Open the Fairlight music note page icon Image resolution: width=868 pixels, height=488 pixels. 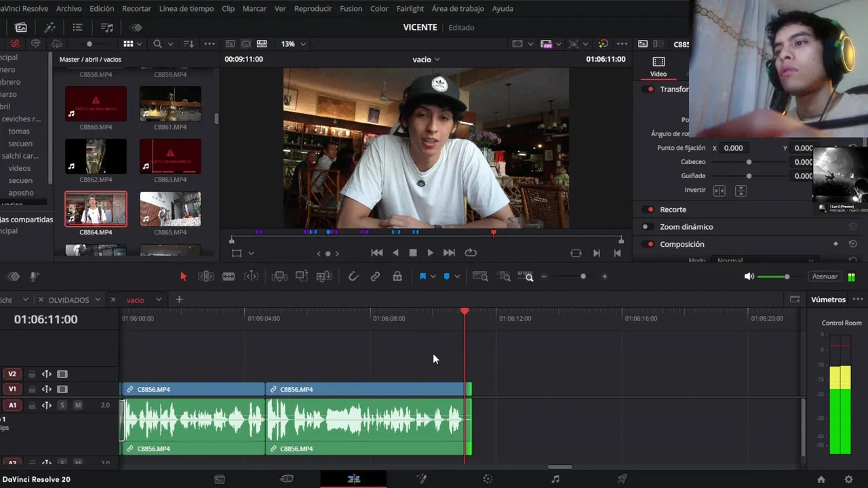click(555, 479)
